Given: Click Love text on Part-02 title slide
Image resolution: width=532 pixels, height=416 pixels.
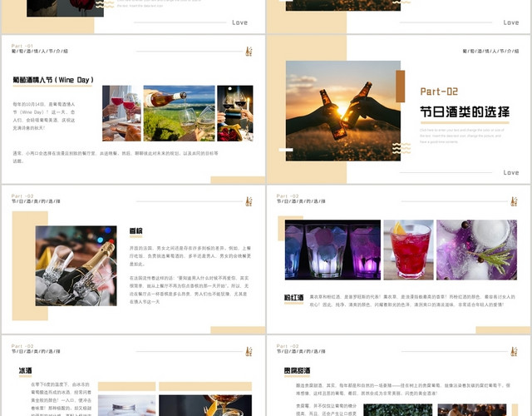Looking at the screenshot, I should tap(511, 172).
